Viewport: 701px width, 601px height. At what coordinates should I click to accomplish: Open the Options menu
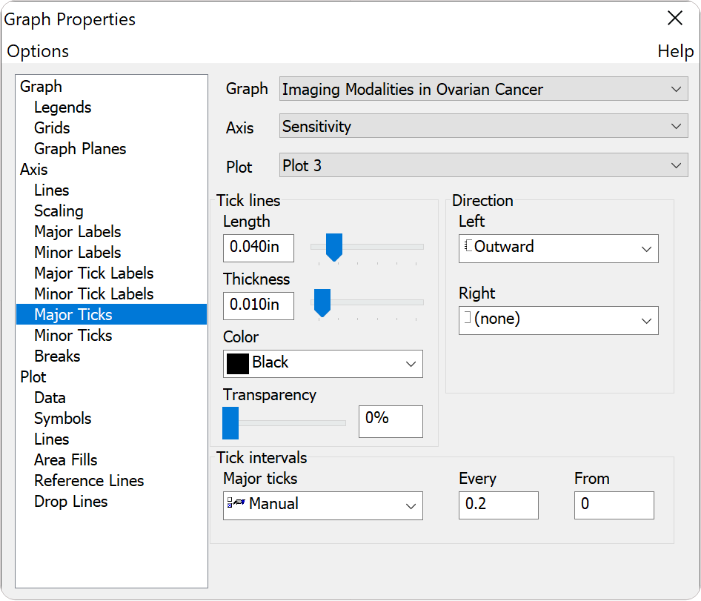(x=38, y=51)
